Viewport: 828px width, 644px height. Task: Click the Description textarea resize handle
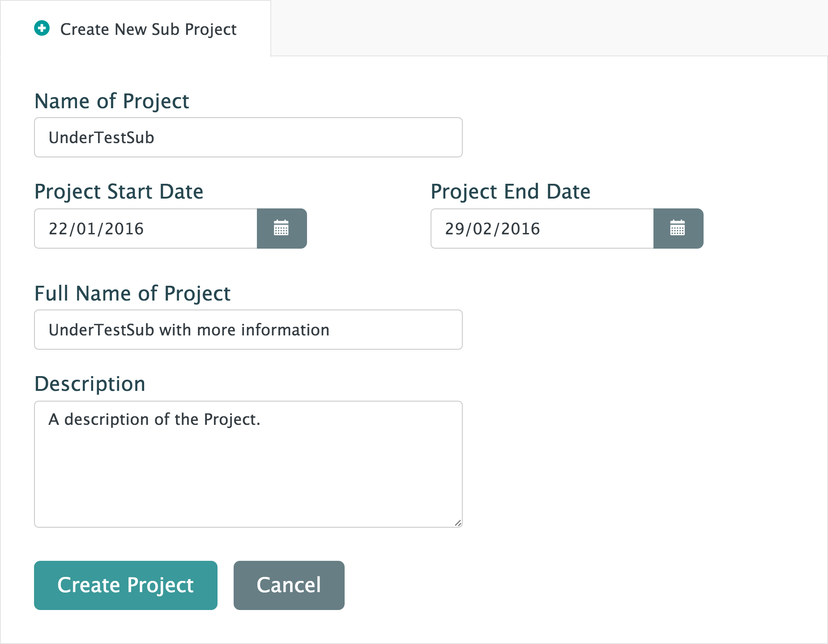(x=458, y=523)
